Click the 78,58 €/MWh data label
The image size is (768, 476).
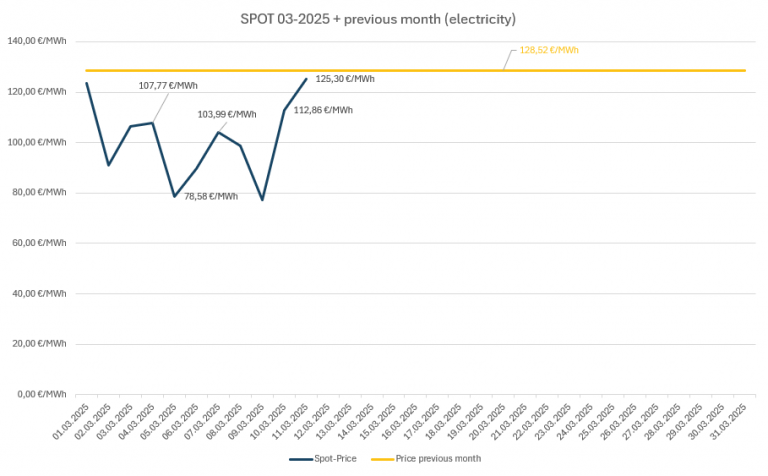click(x=210, y=196)
